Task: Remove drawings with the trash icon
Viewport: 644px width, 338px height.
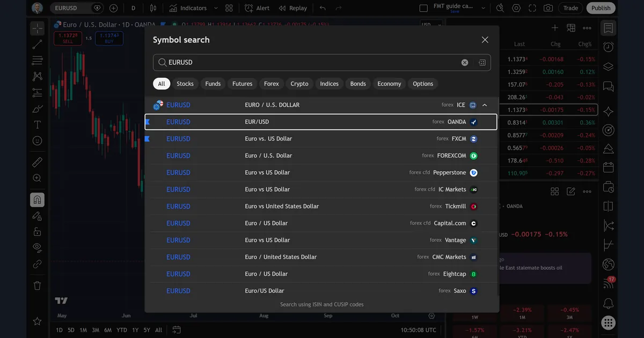Action: point(37,285)
